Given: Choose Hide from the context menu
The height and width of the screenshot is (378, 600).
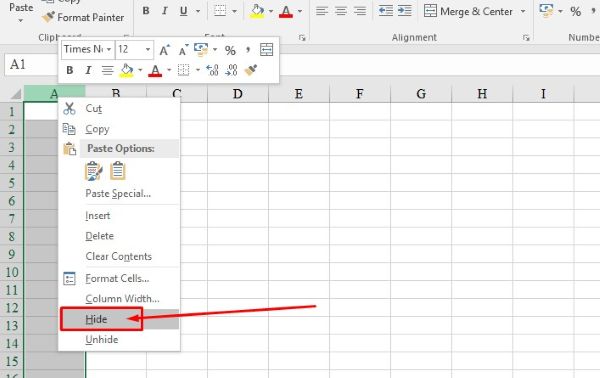Looking at the screenshot, I should 119,319.
